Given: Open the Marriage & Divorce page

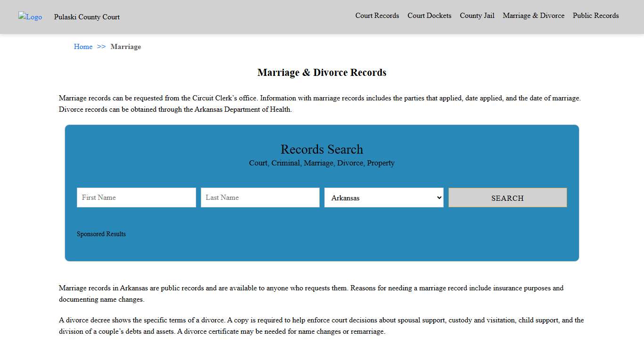Looking at the screenshot, I should [x=533, y=16].
